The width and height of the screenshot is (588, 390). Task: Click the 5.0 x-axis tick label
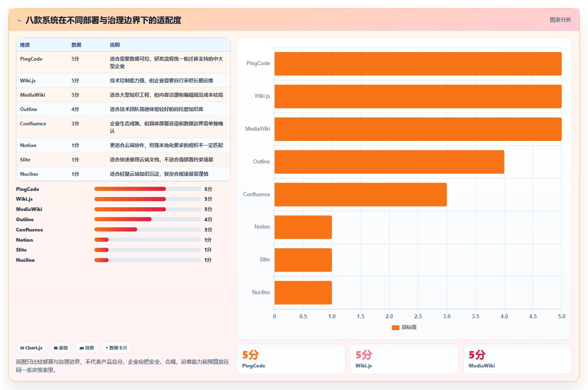pos(561,316)
